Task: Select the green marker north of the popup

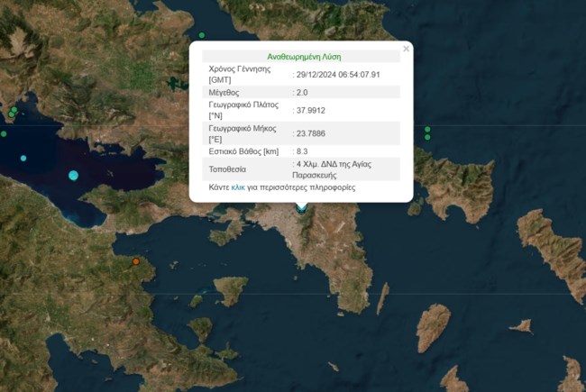Action: click(202, 35)
